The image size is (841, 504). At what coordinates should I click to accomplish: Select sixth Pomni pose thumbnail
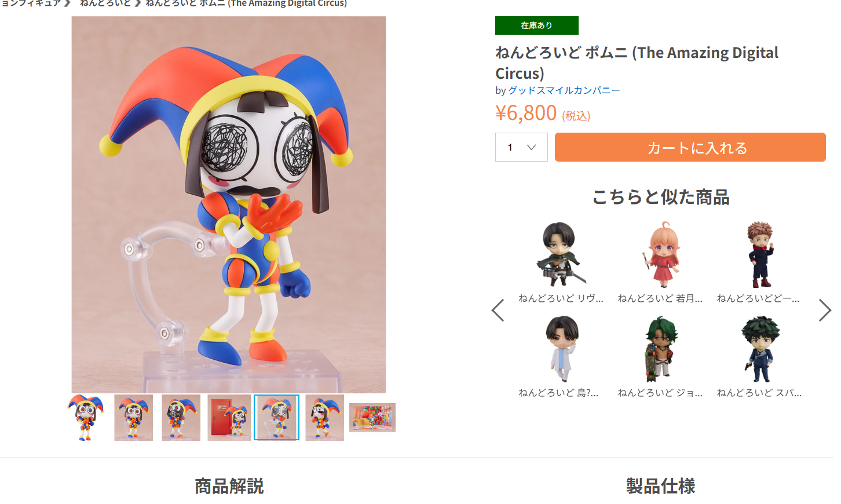324,418
